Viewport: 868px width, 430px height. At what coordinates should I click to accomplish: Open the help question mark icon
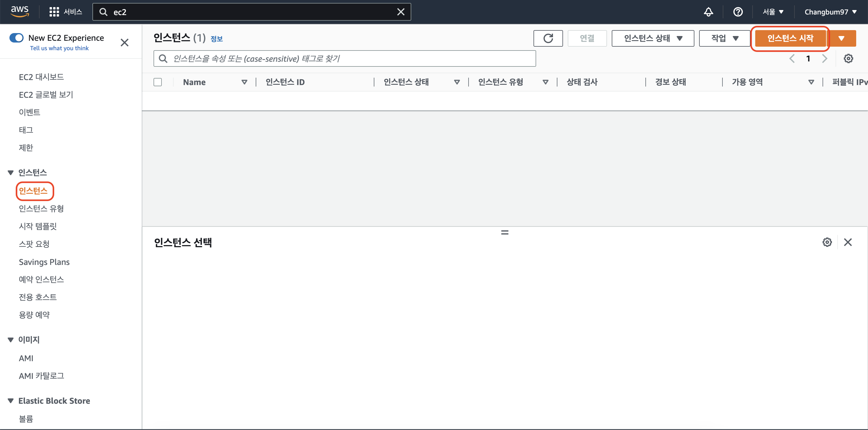pos(738,12)
